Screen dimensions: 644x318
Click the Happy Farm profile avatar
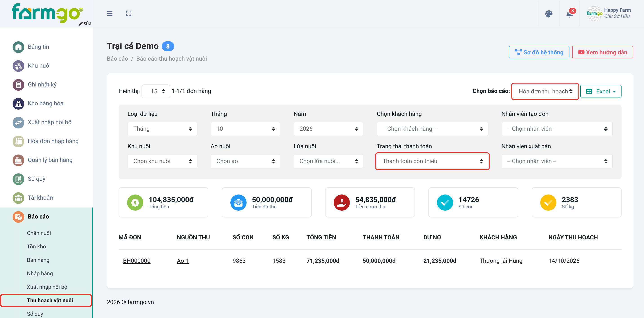594,13
